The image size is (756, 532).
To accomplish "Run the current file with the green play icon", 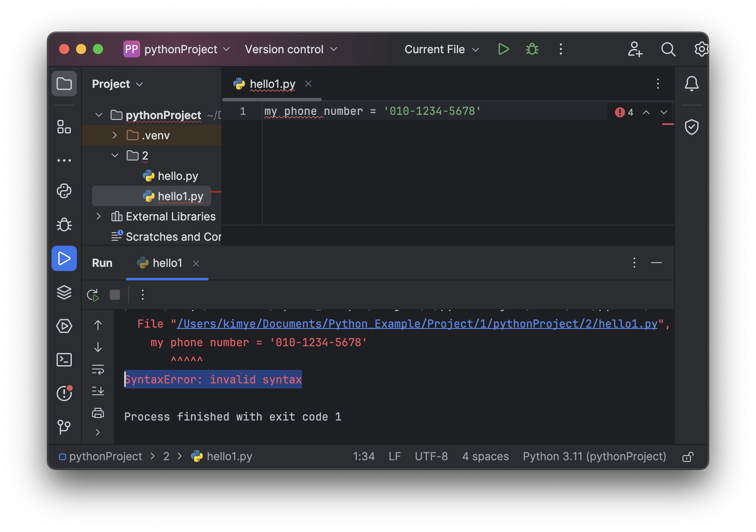I will pyautogui.click(x=503, y=49).
